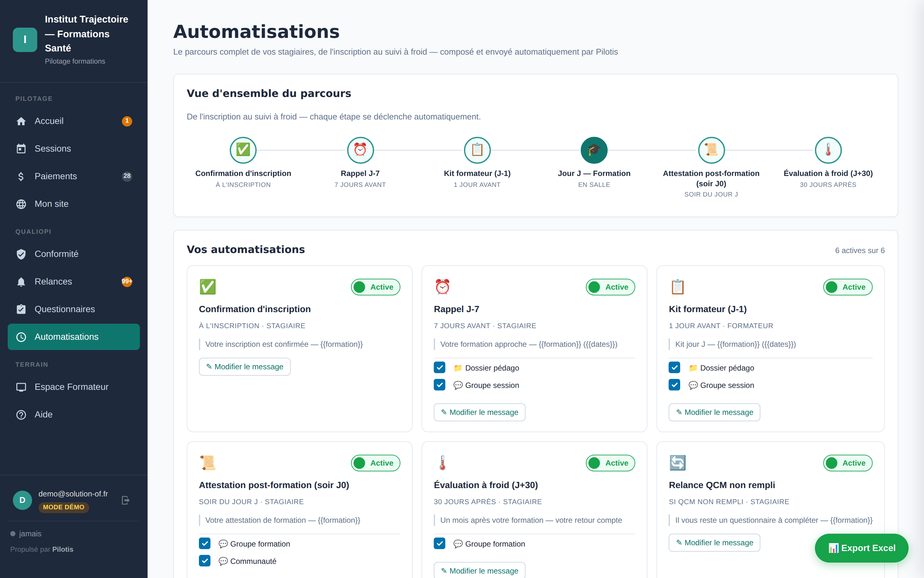This screenshot has width=924, height=578.
Task: Open Questionnaires in the sidebar
Action: point(74,309)
